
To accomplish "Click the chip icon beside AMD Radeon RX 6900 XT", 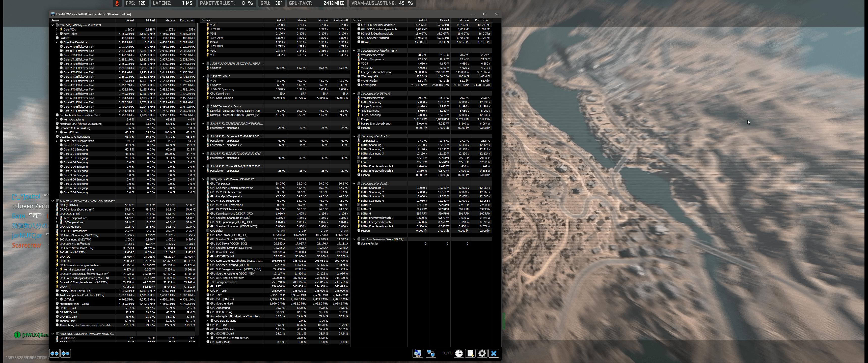I will pos(208,179).
